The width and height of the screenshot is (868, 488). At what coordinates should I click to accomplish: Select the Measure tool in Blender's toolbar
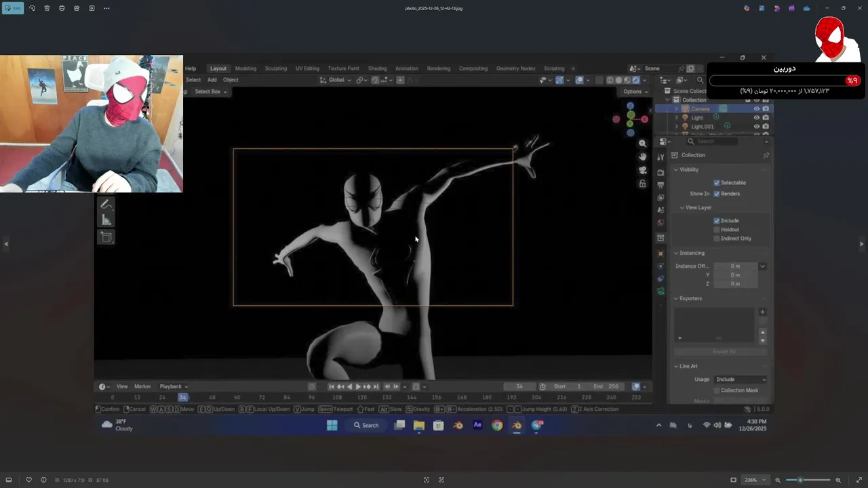[x=106, y=220]
